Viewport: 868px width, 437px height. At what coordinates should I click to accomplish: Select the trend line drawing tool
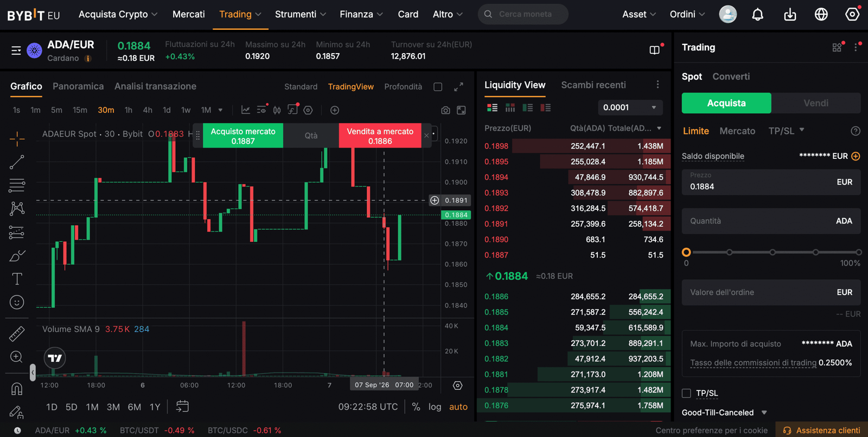tap(17, 162)
